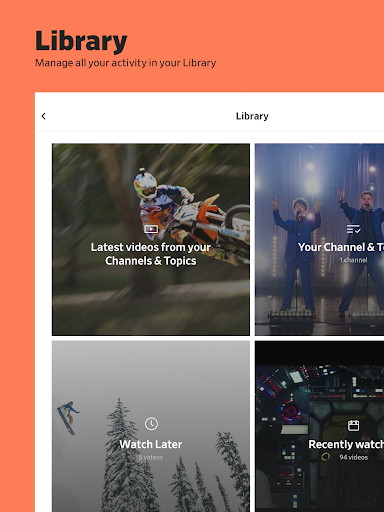The width and height of the screenshot is (384, 512).
Task: Click the 1 channel count text
Action: (x=353, y=260)
